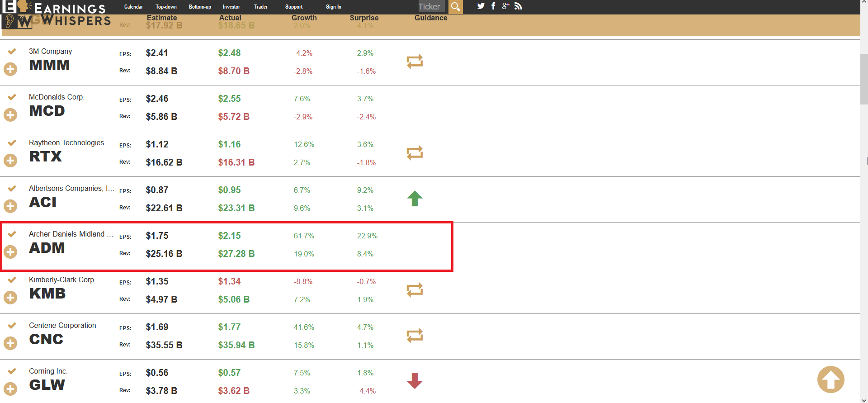Click the plus icon next to CNC
This screenshot has height=403, width=868.
[x=10, y=343]
